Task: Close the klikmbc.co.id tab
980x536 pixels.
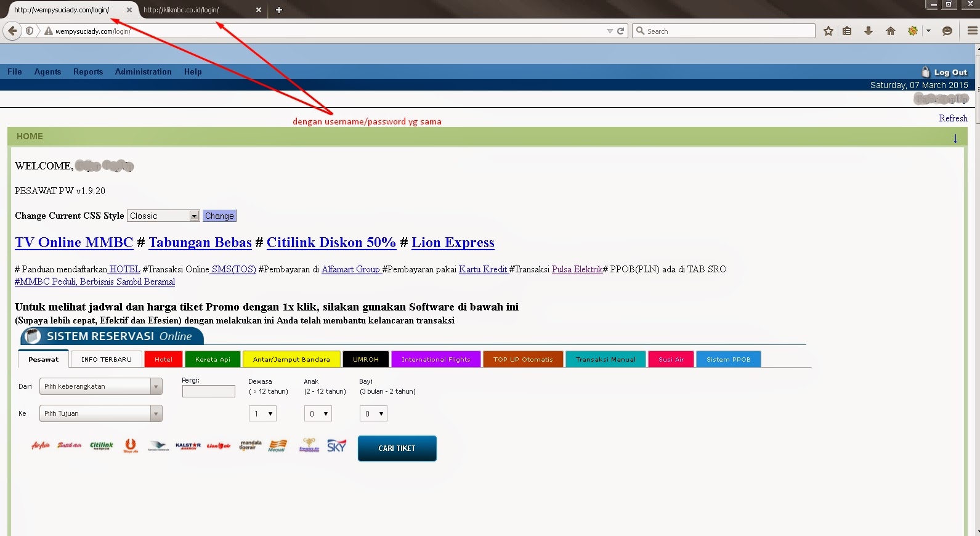Action: click(x=259, y=10)
